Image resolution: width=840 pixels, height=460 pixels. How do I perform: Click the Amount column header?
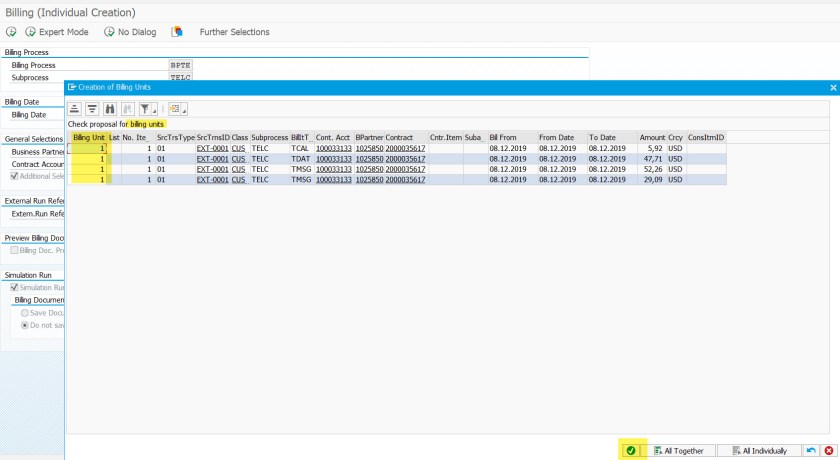(652, 137)
